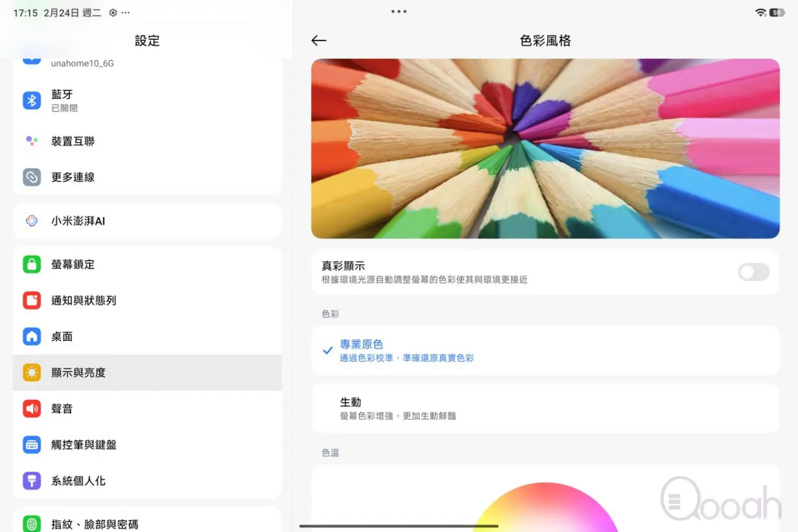Tap the Wi-Fi status icon
The height and width of the screenshot is (532, 798).
pyautogui.click(x=760, y=12)
